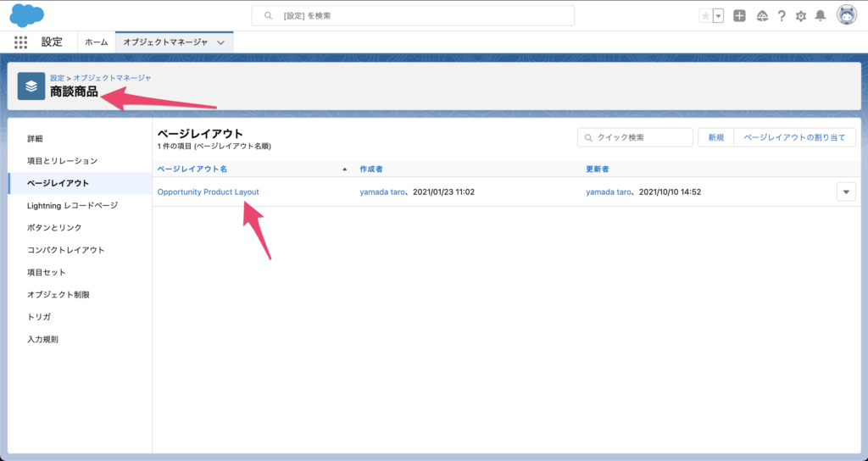868x461 pixels.
Task: Sort by 作成者 column header
Action: 371,169
